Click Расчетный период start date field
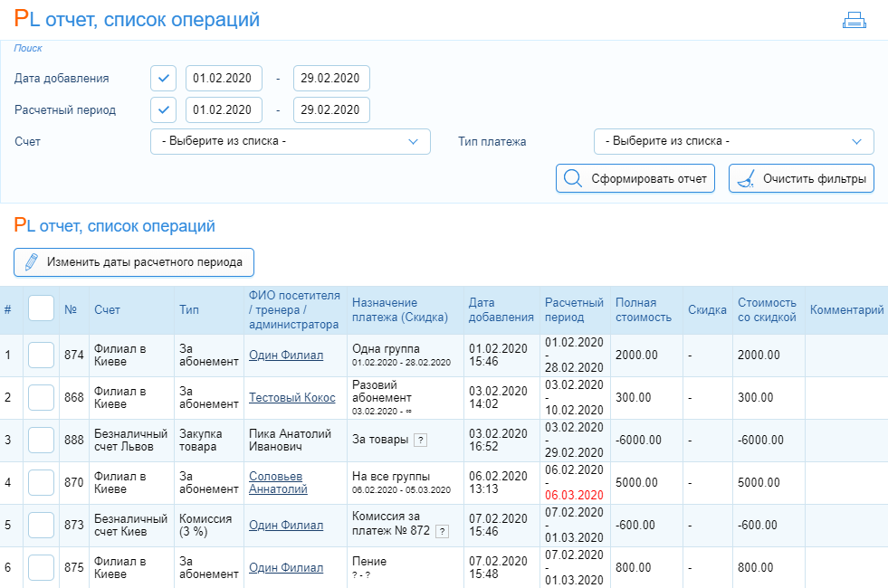The height and width of the screenshot is (588, 888). coord(224,109)
